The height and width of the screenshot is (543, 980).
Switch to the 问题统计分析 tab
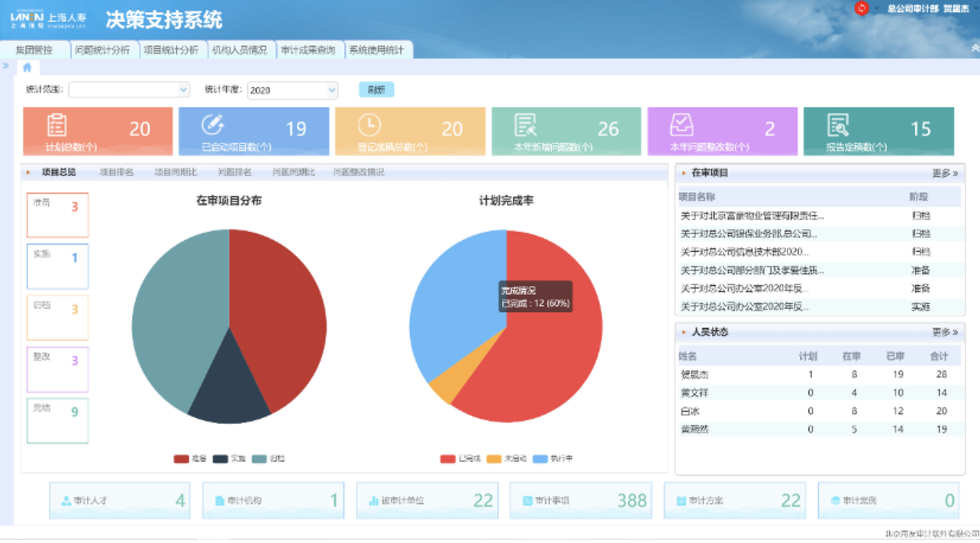coord(102,50)
